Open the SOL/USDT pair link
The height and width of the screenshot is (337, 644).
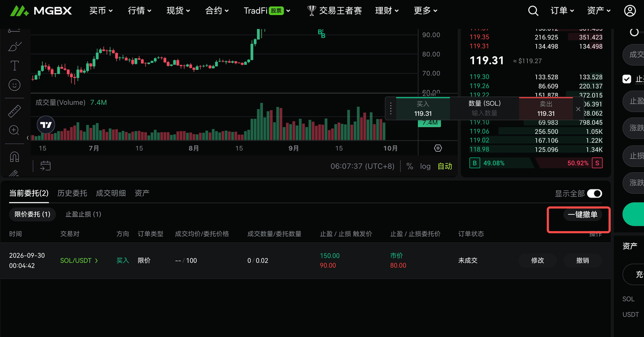(x=79, y=260)
